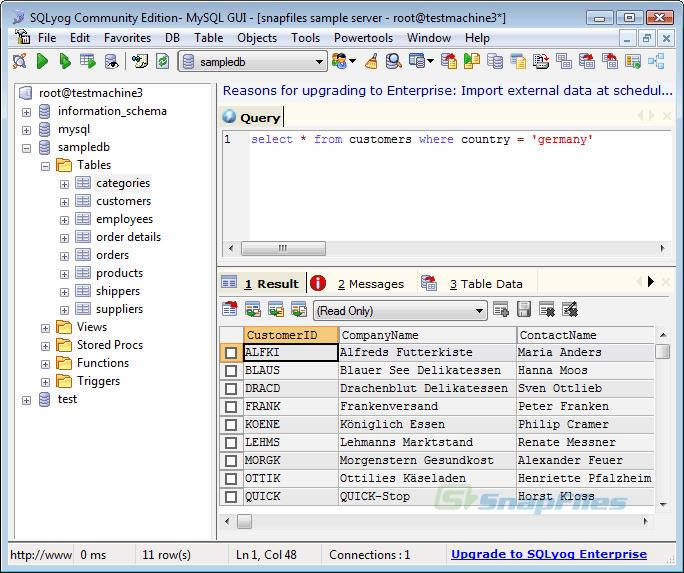Open the Favorites menu

coord(127,38)
